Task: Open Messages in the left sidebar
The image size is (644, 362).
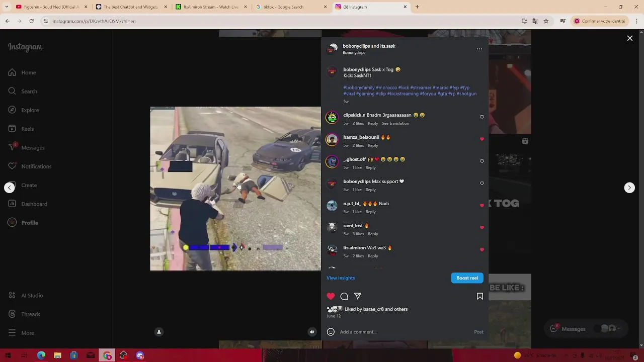Action: [26, 147]
